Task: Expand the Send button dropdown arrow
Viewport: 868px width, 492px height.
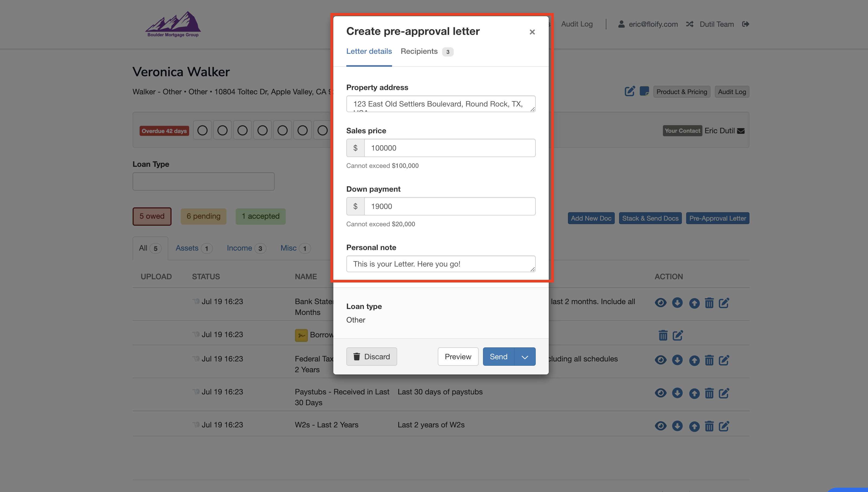Action: (x=525, y=357)
